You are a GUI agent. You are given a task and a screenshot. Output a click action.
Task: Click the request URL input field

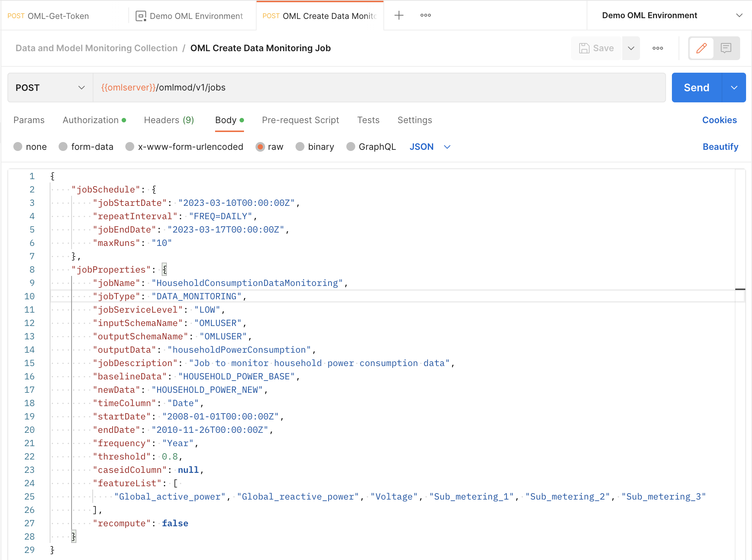pyautogui.click(x=378, y=88)
